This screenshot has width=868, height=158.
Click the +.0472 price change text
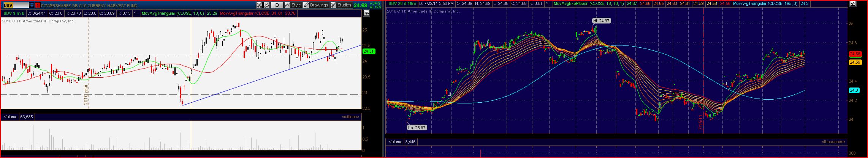pyautogui.click(x=374, y=3)
